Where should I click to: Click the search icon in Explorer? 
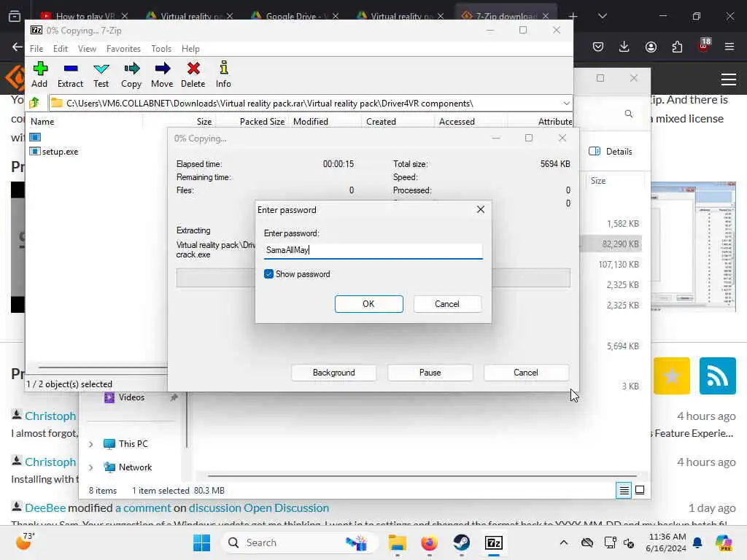[629, 113]
